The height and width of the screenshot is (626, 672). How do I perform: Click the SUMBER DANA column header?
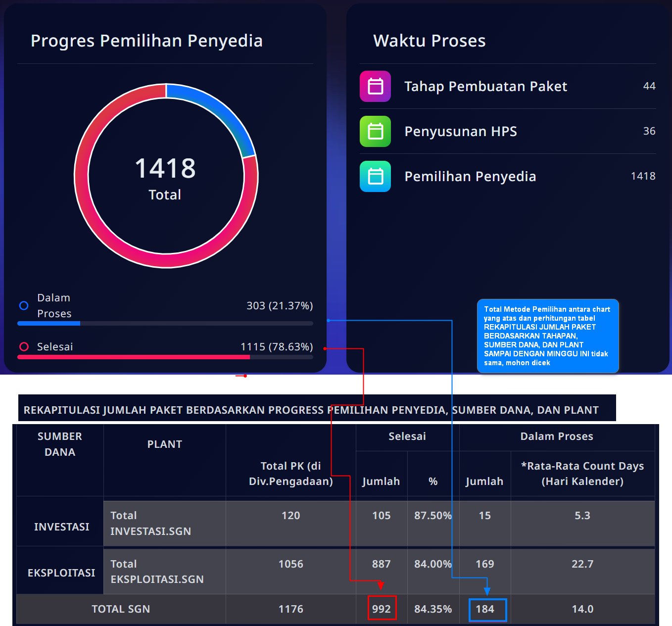60,444
